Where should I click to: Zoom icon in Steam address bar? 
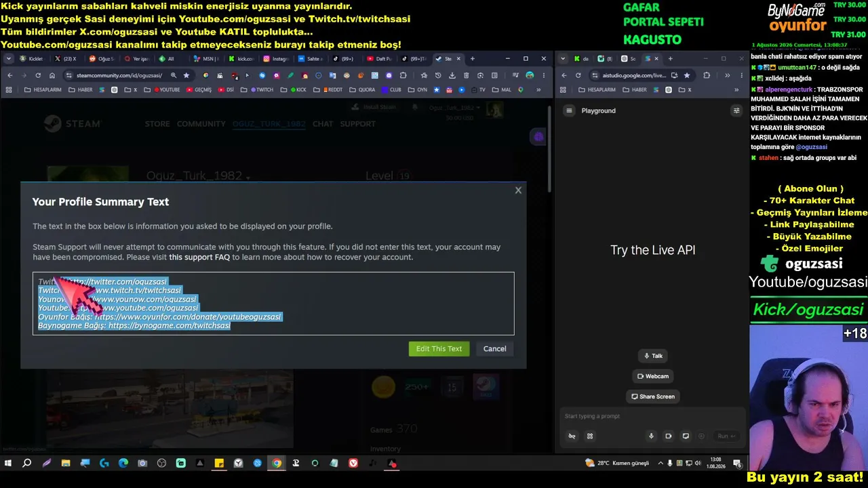174,75
